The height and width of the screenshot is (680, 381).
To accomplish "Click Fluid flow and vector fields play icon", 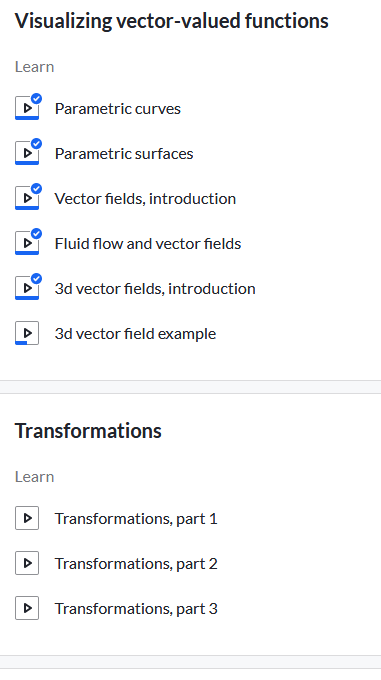I will click(x=27, y=243).
